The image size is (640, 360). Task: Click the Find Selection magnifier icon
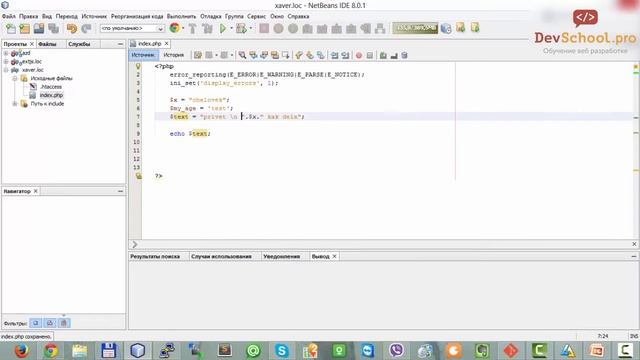pyautogui.click(x=242, y=55)
